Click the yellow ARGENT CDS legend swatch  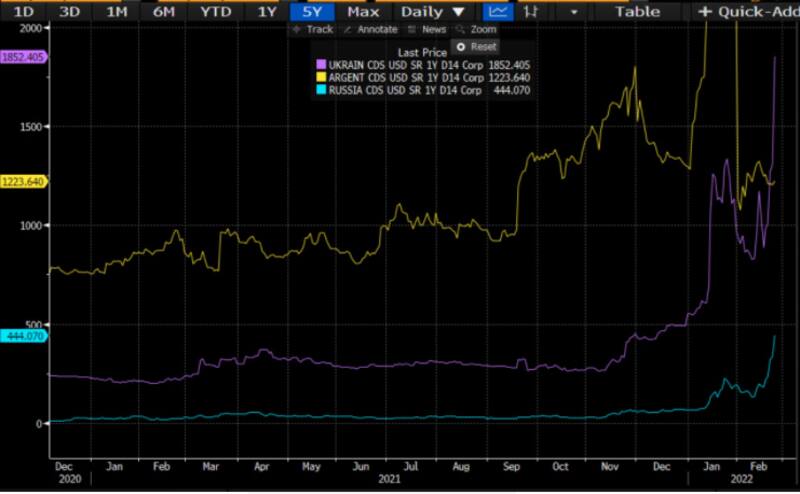click(321, 78)
